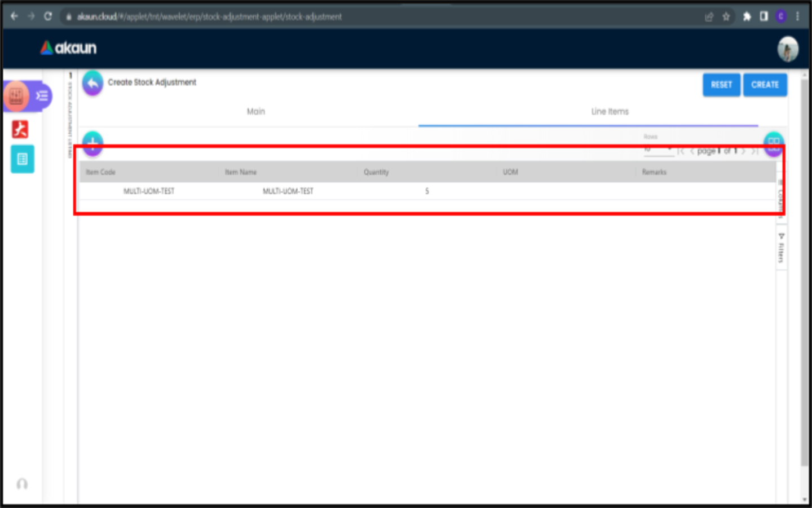Click the quantity value 5
The width and height of the screenshot is (812, 508).
[427, 191]
